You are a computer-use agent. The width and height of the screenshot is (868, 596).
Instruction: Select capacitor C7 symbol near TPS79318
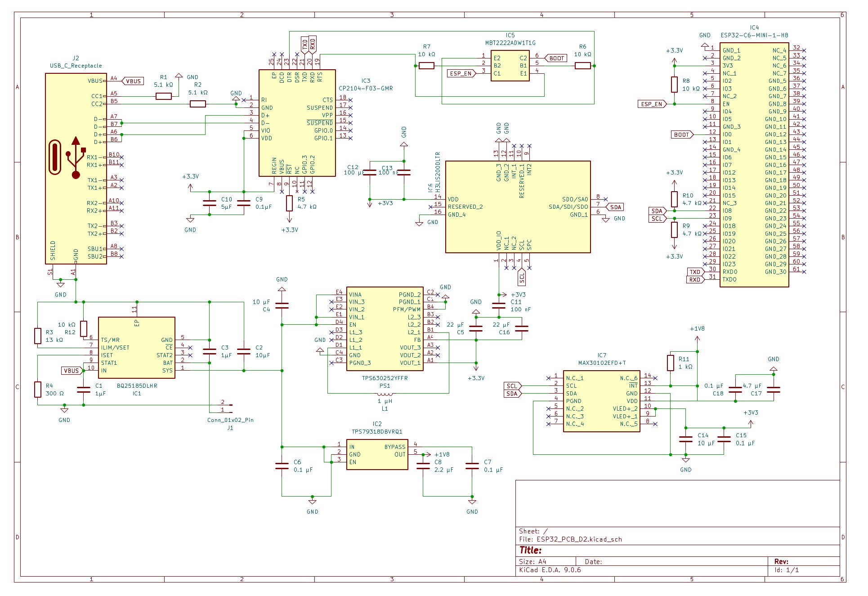click(x=472, y=466)
